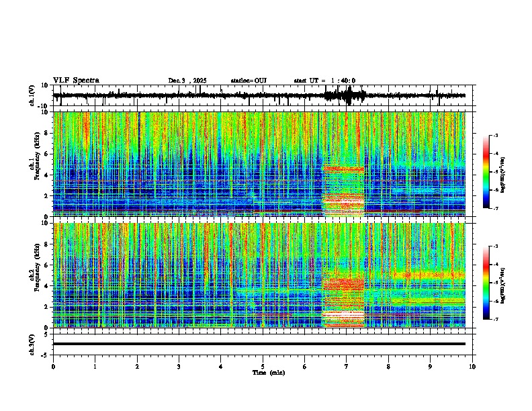
Task: Click time axis tick label "9"
Action: (430, 367)
